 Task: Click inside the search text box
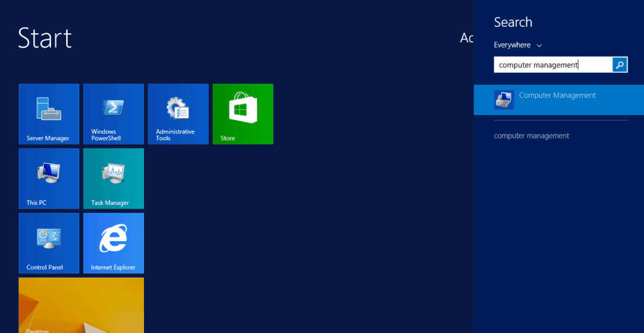point(553,65)
